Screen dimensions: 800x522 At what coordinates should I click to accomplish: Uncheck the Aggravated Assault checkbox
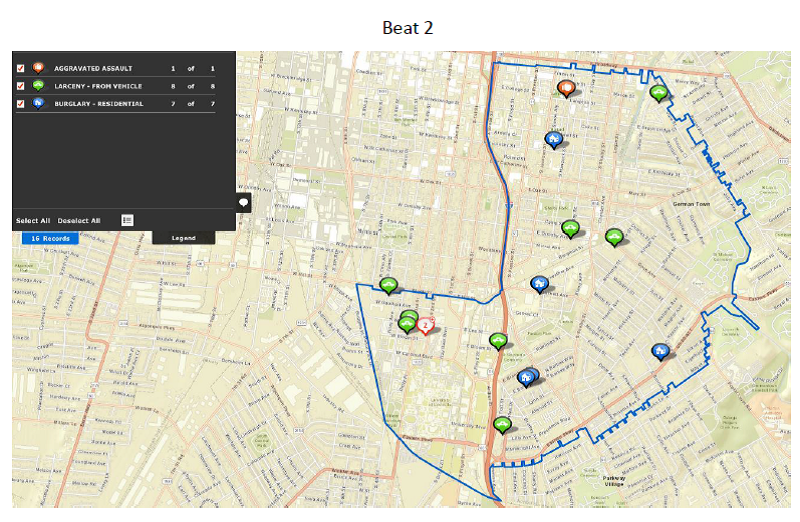(x=21, y=68)
